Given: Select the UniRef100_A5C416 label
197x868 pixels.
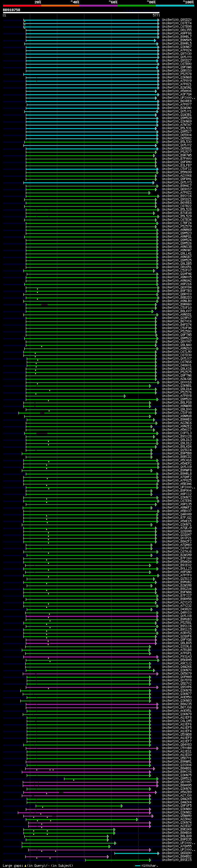Looking at the screenshot, I should tap(177, 460).
